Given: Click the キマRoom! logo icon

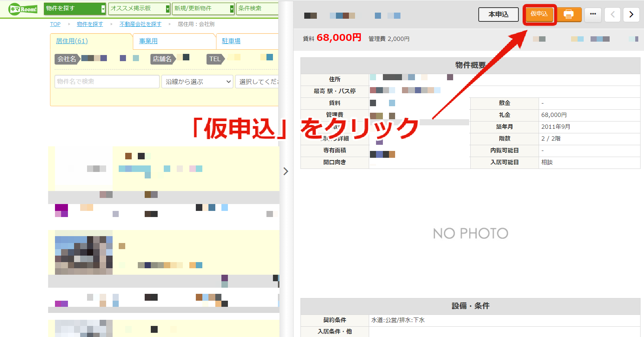Looking at the screenshot, I should (23, 9).
